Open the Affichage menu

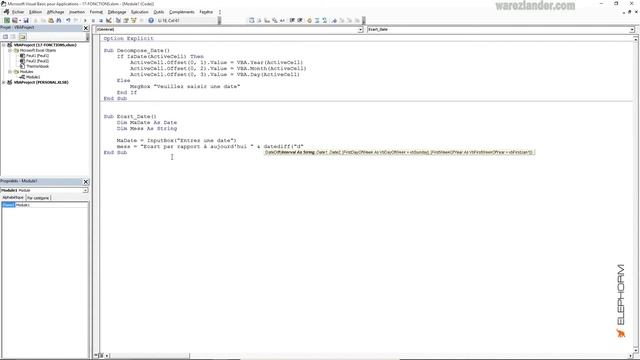coord(56,12)
